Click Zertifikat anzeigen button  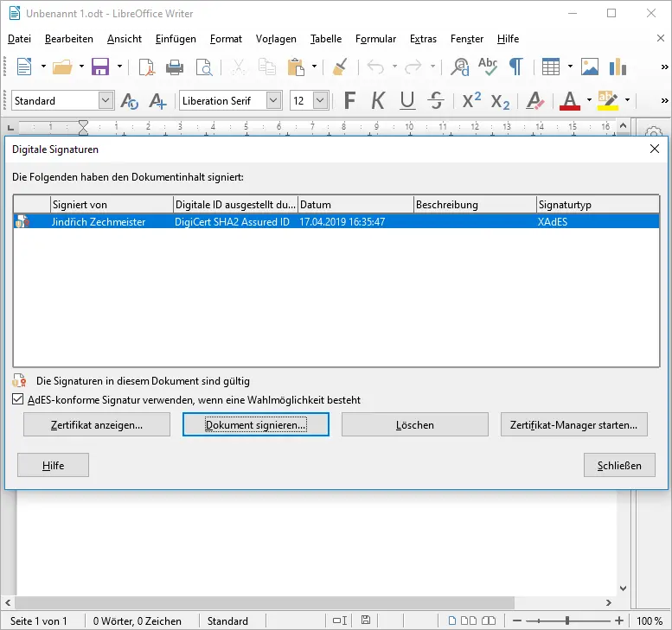(97, 424)
